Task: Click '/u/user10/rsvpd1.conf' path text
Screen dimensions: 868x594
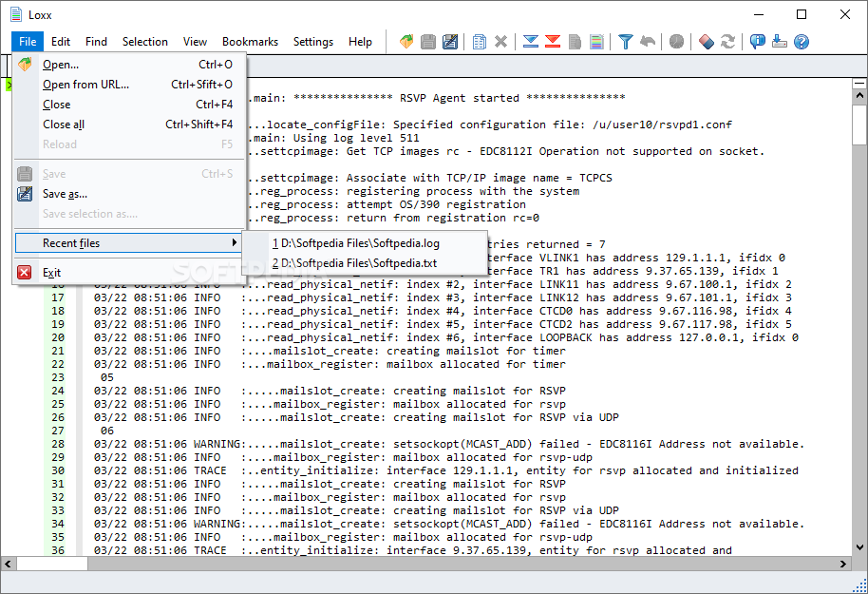Action: pyautogui.click(x=662, y=125)
